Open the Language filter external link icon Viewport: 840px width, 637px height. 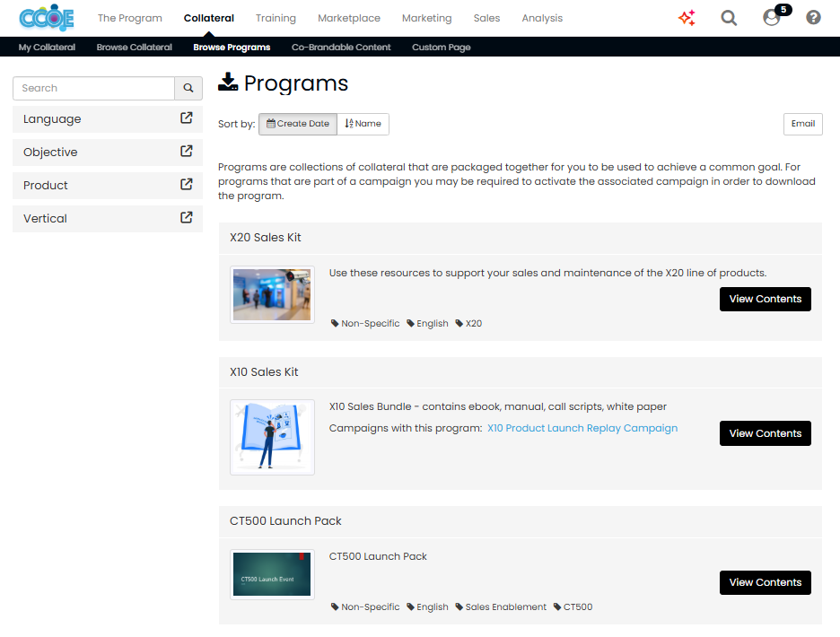click(186, 118)
